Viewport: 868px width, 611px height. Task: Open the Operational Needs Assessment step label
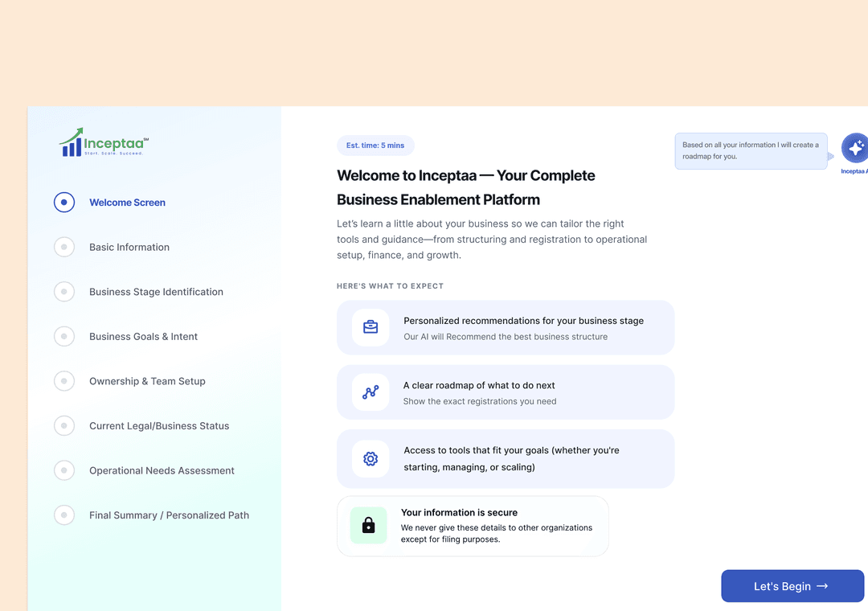coord(162,471)
